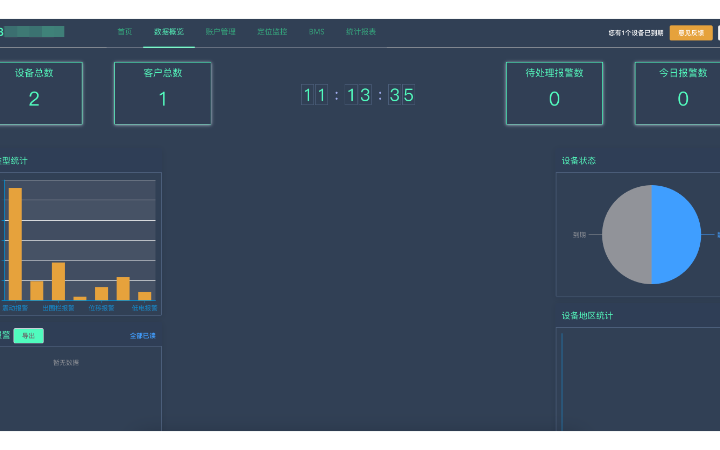Open the 统计报表 tab
Screen dimensions: 720x450
coord(361,32)
